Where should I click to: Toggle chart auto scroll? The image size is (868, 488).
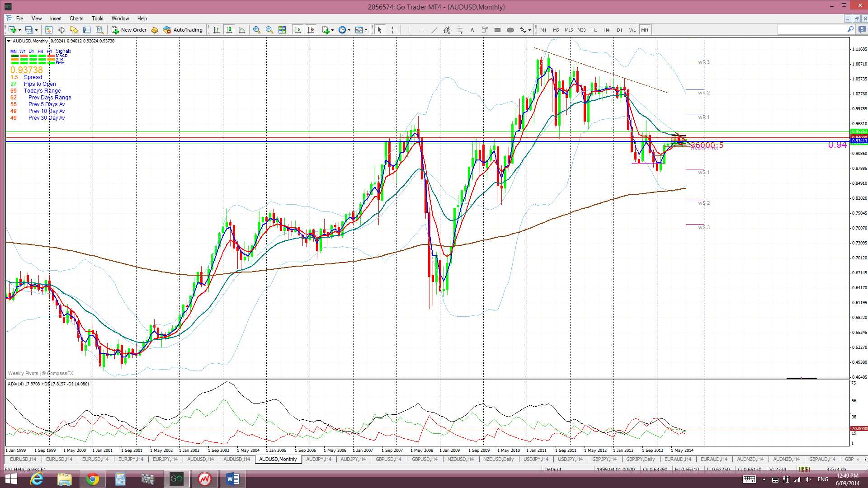[x=297, y=30]
